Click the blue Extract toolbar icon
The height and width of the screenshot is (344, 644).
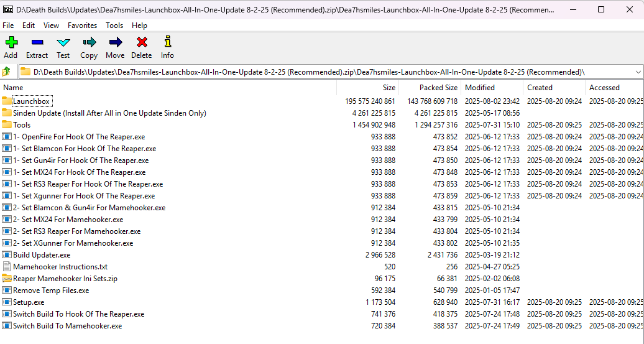click(x=37, y=42)
